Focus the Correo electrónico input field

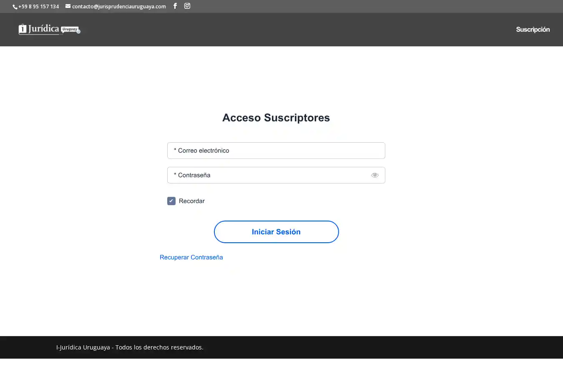pyautogui.click(x=276, y=151)
